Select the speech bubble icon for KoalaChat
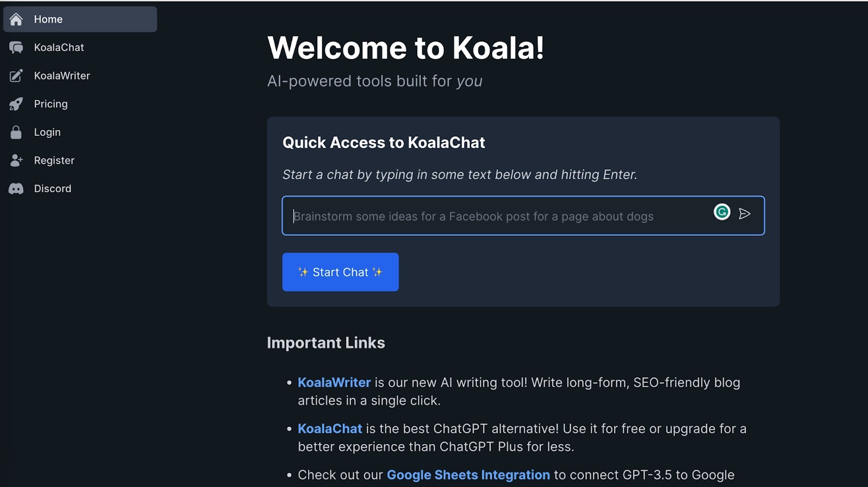 click(15, 47)
